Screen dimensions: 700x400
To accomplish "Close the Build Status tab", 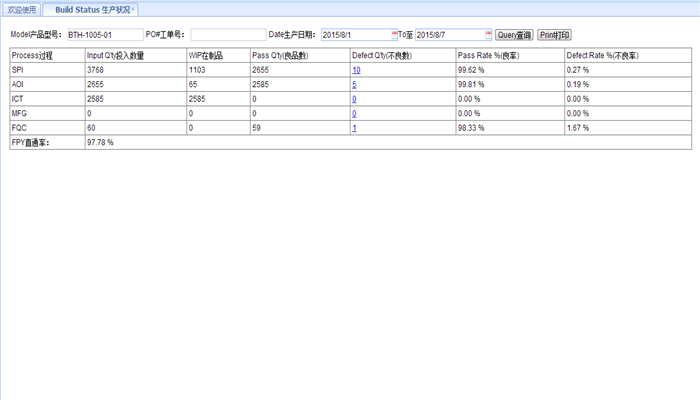I will tap(133, 9).
